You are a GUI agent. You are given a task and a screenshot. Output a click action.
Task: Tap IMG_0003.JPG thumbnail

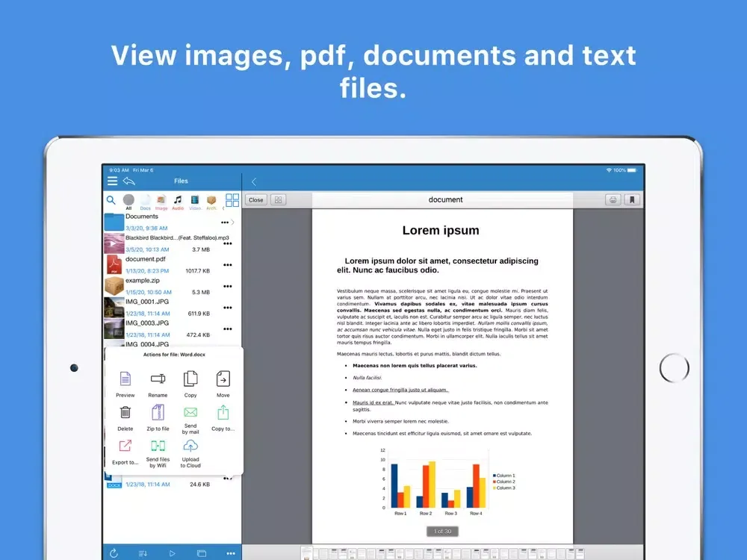[x=114, y=329]
